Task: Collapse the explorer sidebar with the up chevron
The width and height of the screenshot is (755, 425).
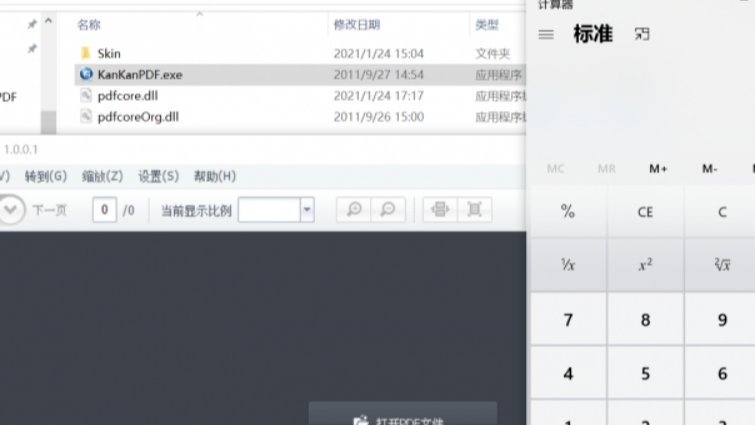Action: (x=48, y=21)
